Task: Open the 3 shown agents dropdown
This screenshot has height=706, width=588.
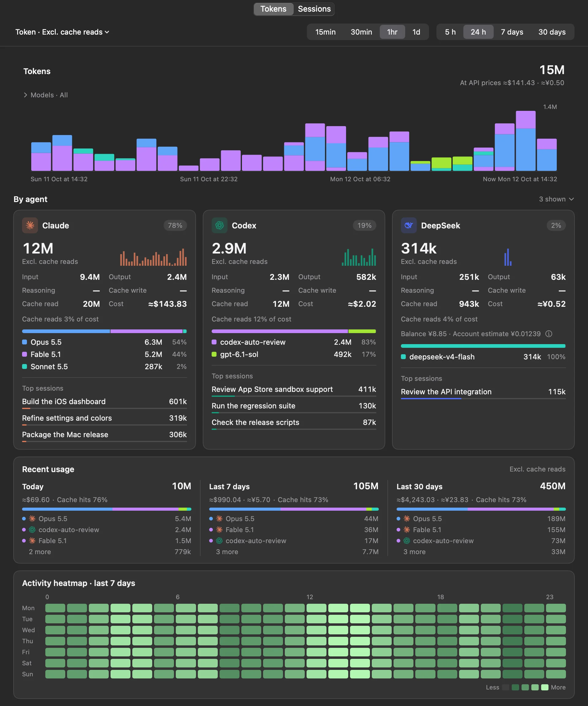Action: coord(556,199)
